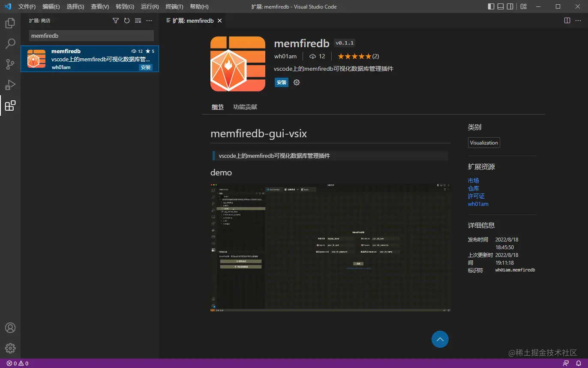Clear extension search results icon
The width and height of the screenshot is (588, 368).
click(138, 21)
